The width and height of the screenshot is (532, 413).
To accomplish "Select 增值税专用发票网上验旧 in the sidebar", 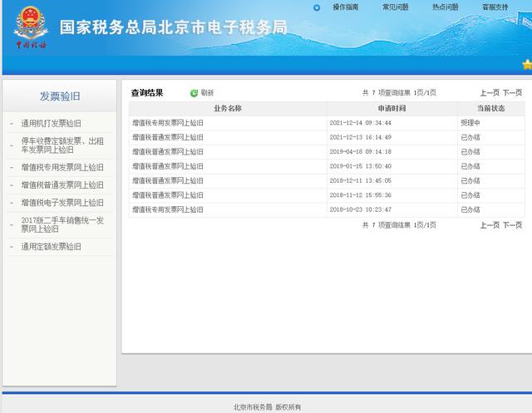I will point(62,167).
